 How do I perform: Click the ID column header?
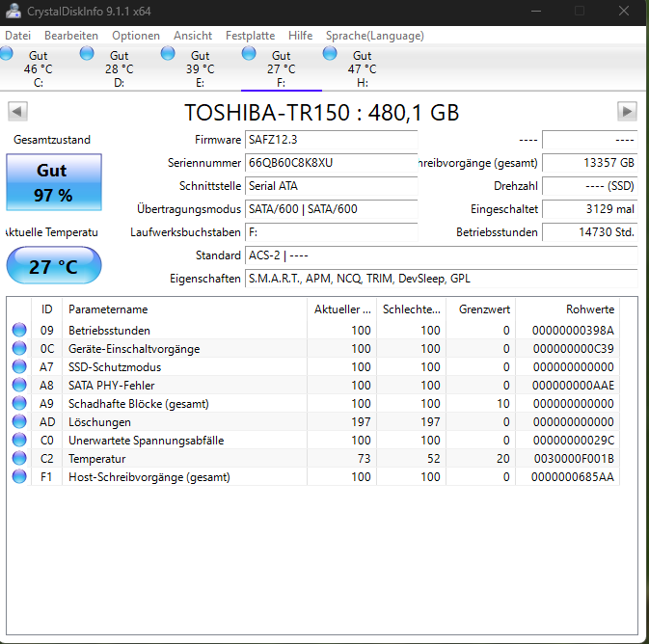coord(47,309)
